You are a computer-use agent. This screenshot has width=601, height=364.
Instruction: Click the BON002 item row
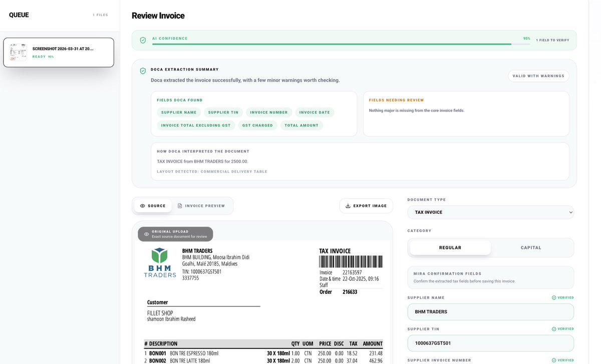pos(263,360)
